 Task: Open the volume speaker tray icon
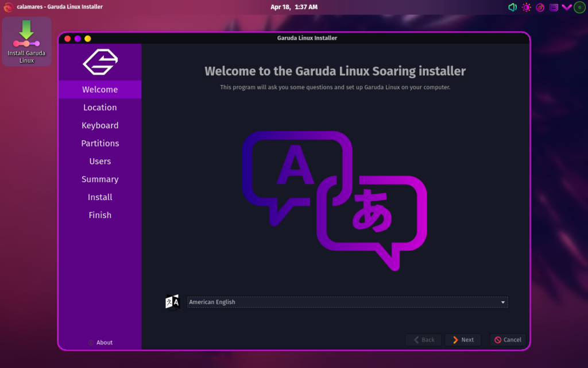click(512, 7)
